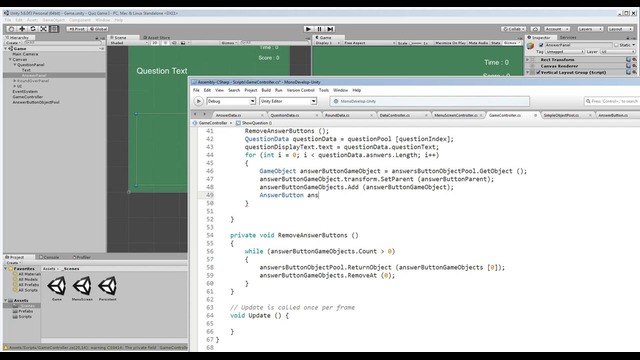Click the GameObject cube icon in Inspector
The width and height of the screenshot is (640, 360).
coord(531,46)
